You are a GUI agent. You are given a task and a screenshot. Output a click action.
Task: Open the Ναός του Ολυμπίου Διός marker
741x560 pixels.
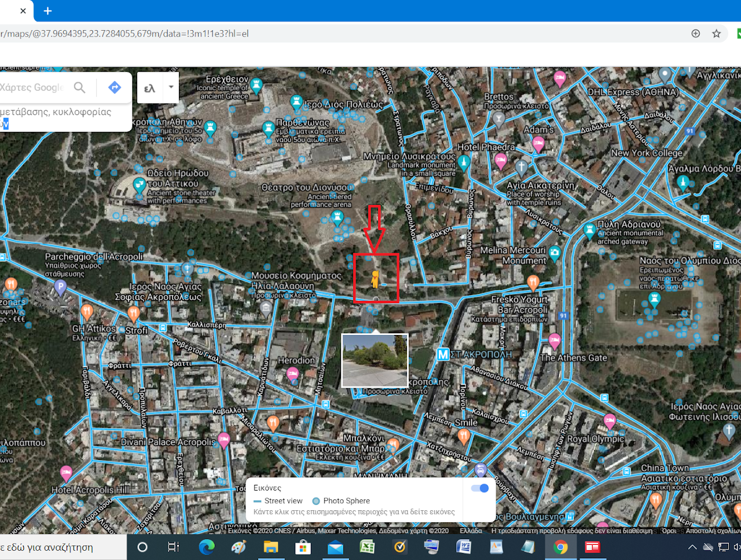655,299
